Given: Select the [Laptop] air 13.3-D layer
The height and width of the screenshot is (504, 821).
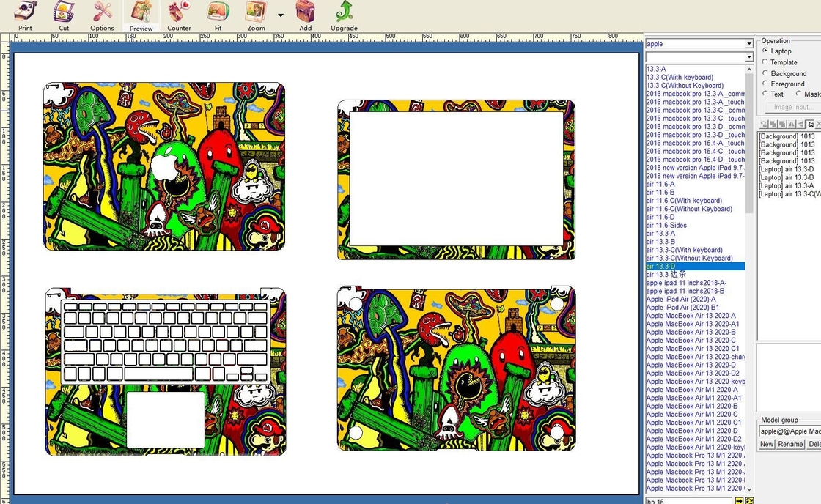Looking at the screenshot, I should coord(787,169).
